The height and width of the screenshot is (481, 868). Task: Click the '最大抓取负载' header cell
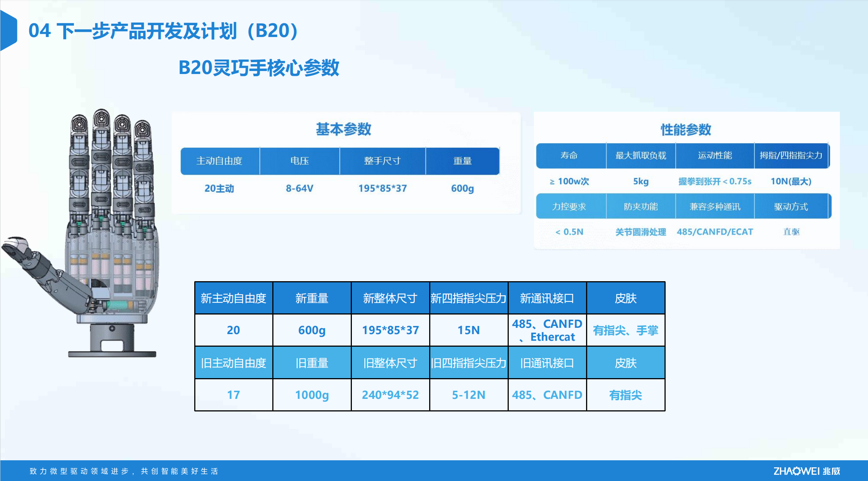[640, 155]
